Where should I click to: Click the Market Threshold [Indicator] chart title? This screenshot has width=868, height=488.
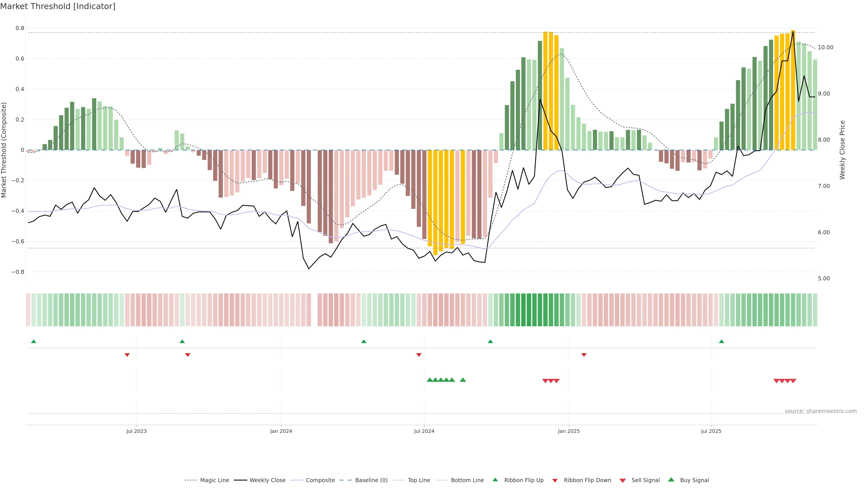point(58,6)
